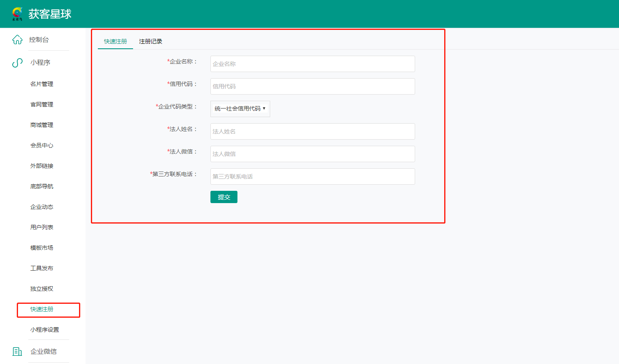Click the 企业微信 building icon
Viewport: 619px width, 364px height.
(17, 351)
